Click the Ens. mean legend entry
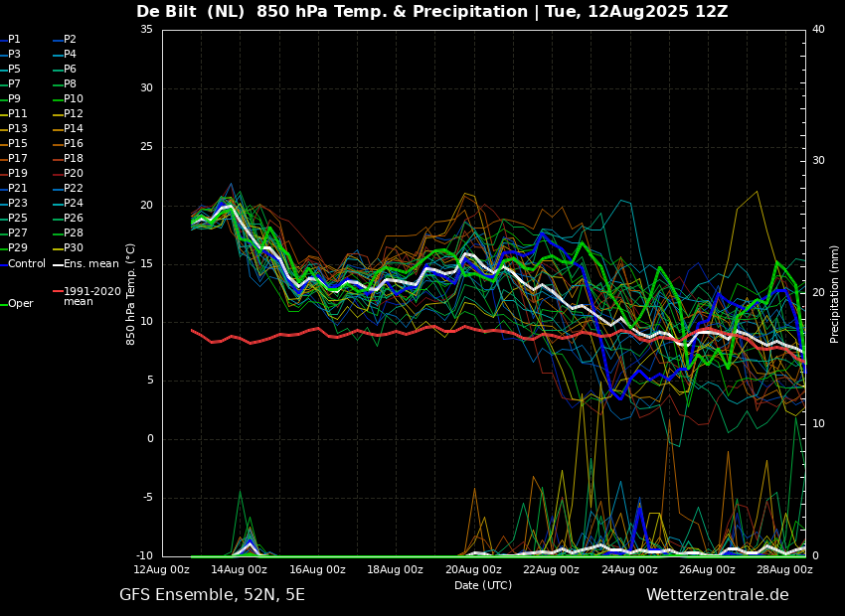845x616 pixels. (90, 264)
